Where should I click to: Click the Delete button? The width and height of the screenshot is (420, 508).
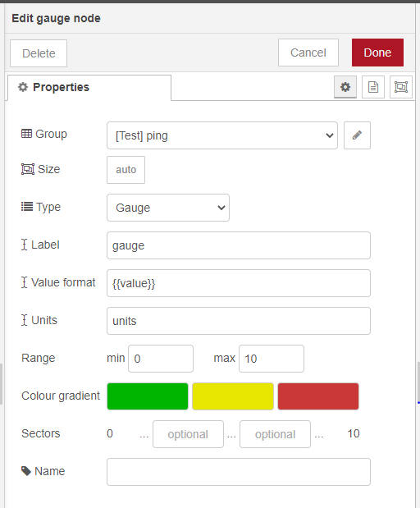coord(39,53)
